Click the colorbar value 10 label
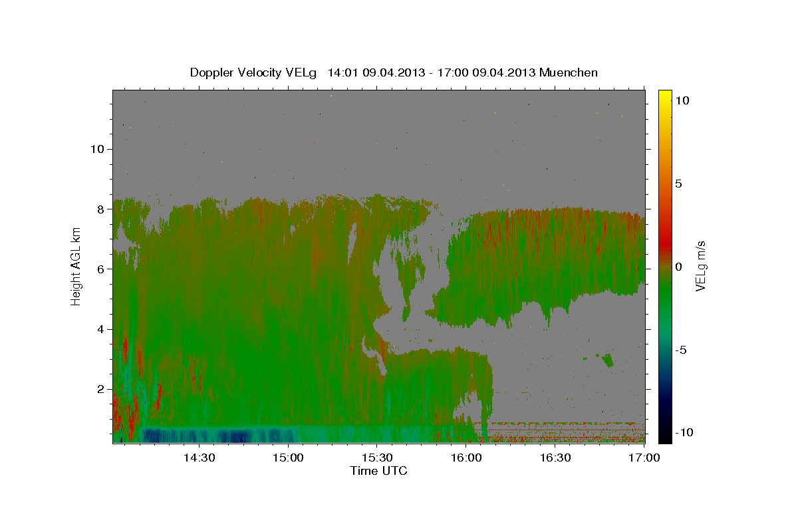The width and height of the screenshot is (798, 532). 682,100
